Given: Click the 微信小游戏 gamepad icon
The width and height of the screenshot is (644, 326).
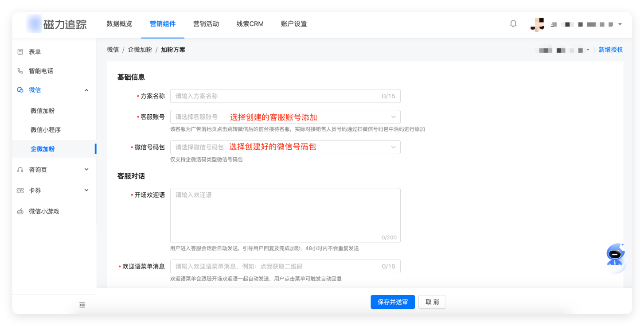Looking at the screenshot, I should click(x=20, y=211).
